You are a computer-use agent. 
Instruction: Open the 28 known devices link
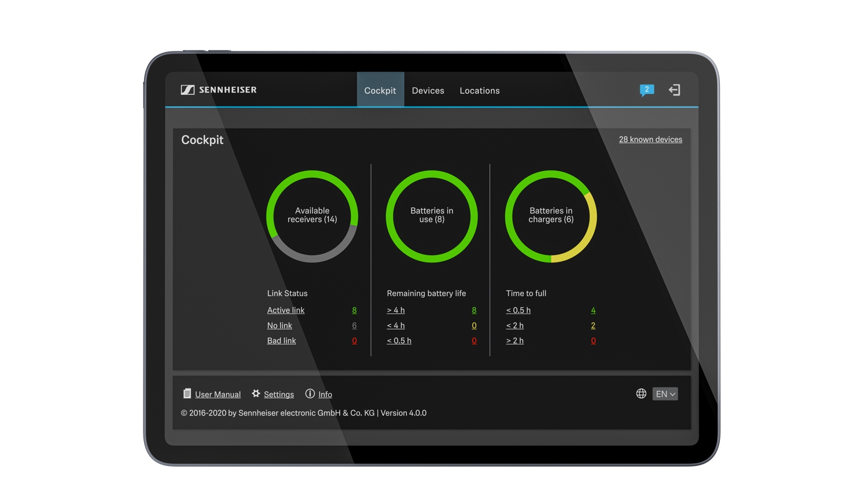650,139
